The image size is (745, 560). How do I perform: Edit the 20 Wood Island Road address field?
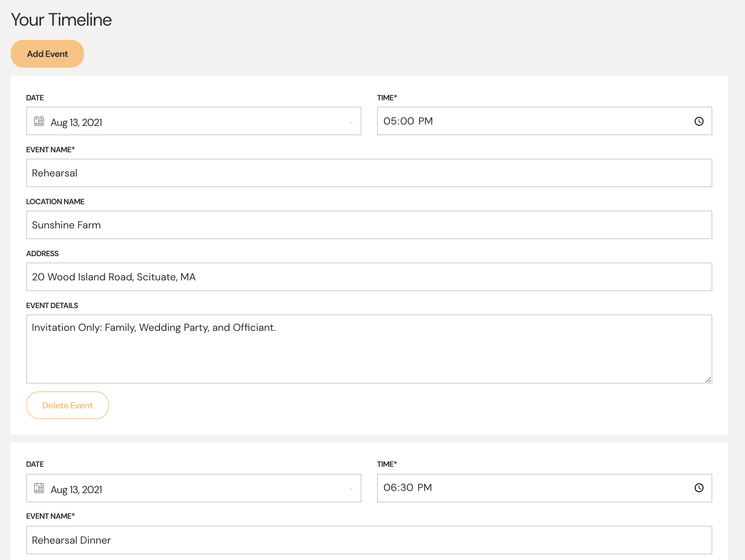(369, 277)
